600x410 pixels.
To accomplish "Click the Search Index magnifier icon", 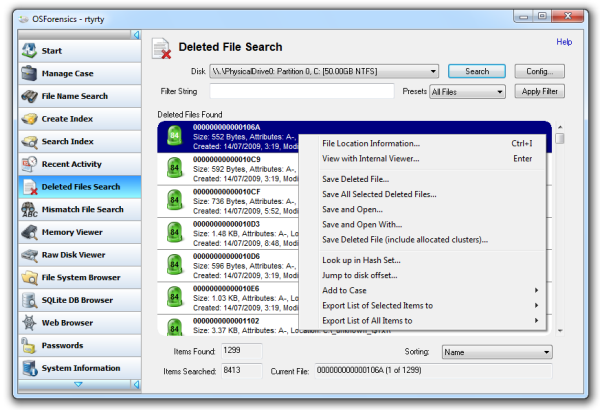I will (29, 141).
